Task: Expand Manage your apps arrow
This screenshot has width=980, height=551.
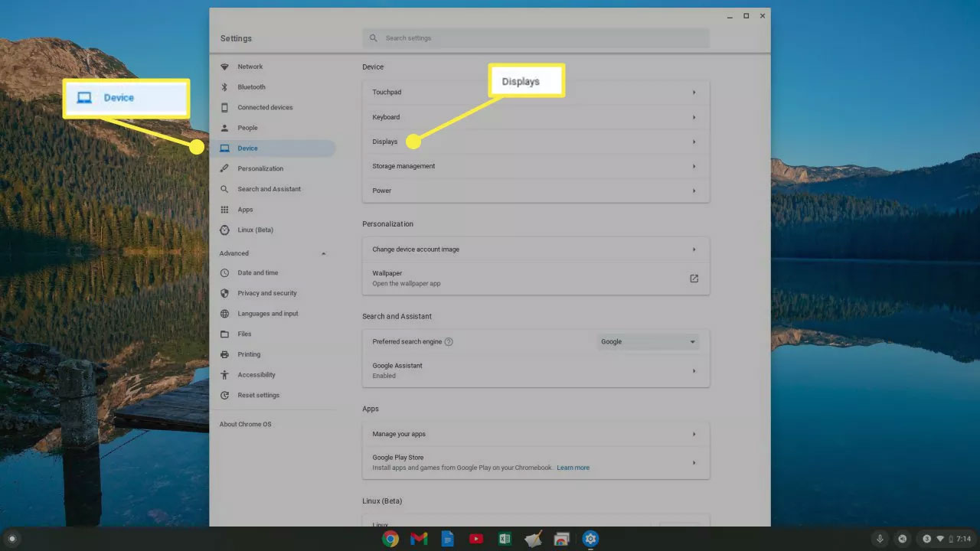Action: [694, 434]
